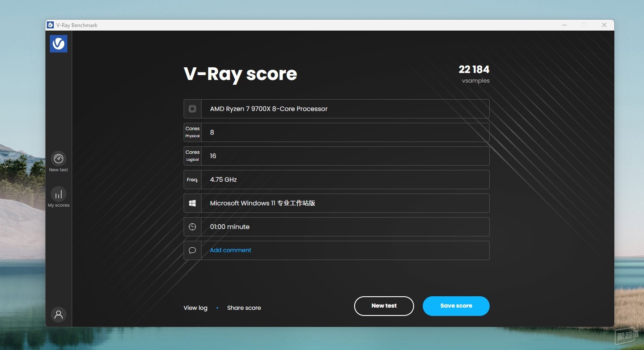This screenshot has width=644, height=350.
Task: Open My scores bar chart icon
Action: click(x=59, y=194)
